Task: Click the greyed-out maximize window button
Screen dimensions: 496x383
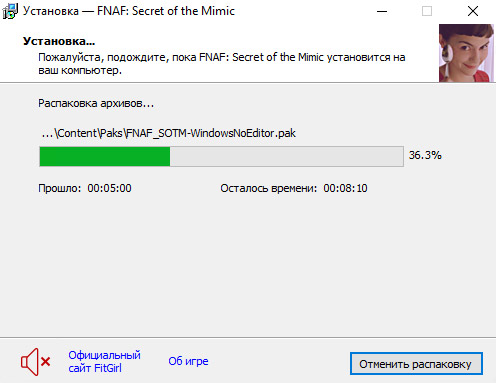Action: pos(427,11)
